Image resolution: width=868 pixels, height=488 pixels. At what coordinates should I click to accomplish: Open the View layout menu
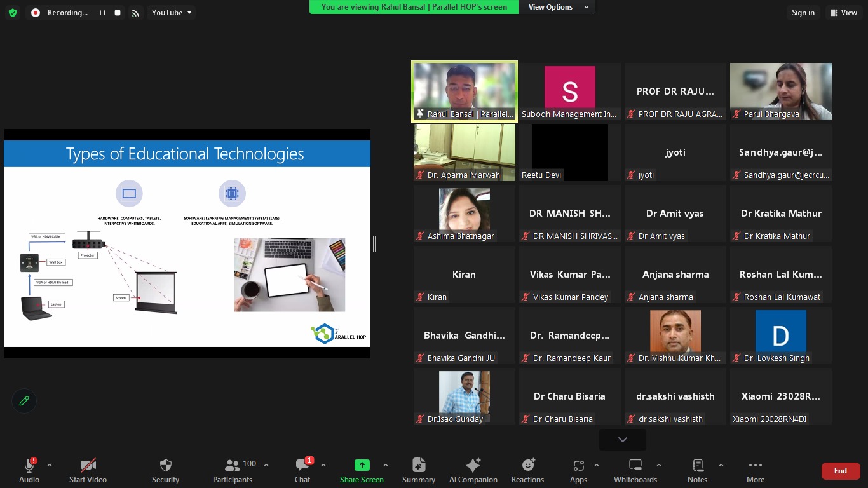pyautogui.click(x=843, y=13)
